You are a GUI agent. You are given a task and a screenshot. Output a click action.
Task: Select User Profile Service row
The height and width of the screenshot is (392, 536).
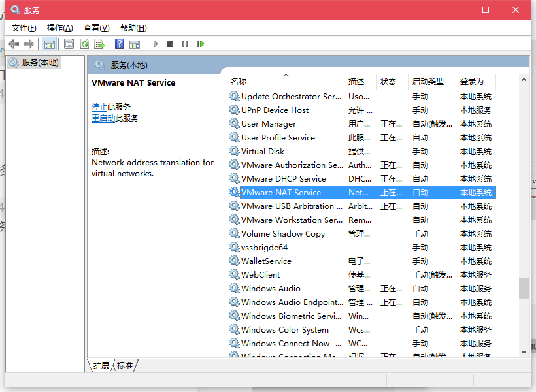point(362,137)
